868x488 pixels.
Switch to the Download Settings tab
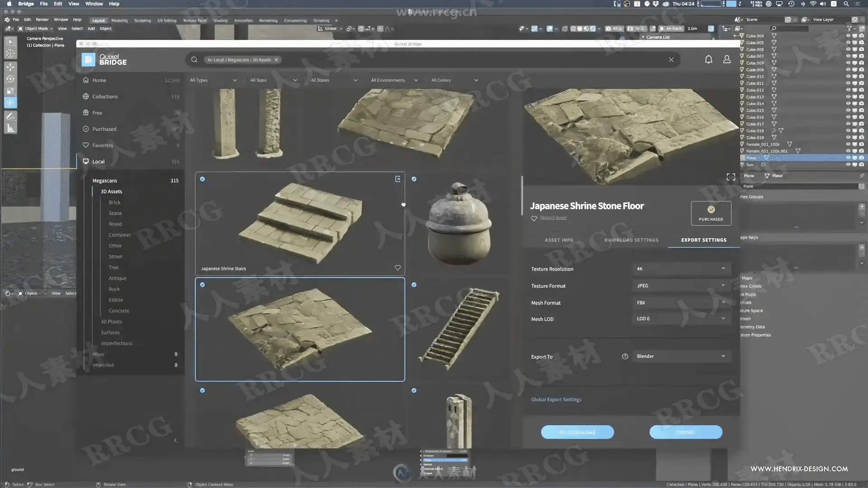click(x=631, y=240)
